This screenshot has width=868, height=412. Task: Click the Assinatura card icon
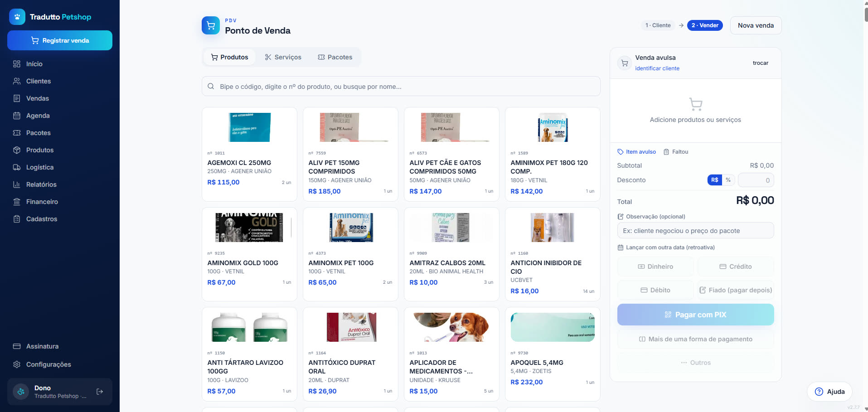coord(17,346)
